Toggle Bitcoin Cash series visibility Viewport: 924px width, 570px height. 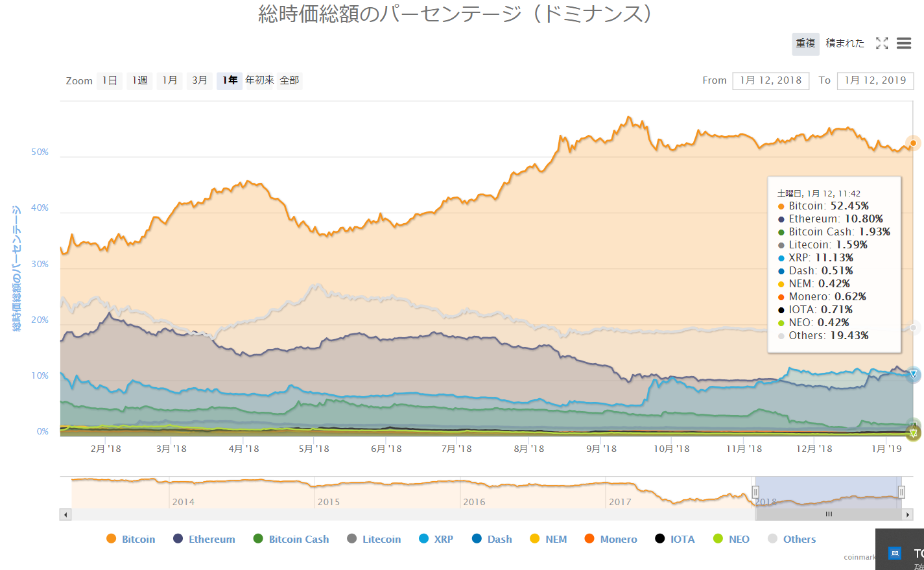click(x=291, y=539)
